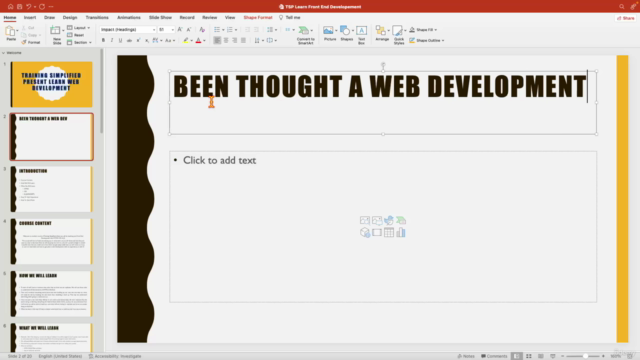Apply the red font color

point(199,40)
